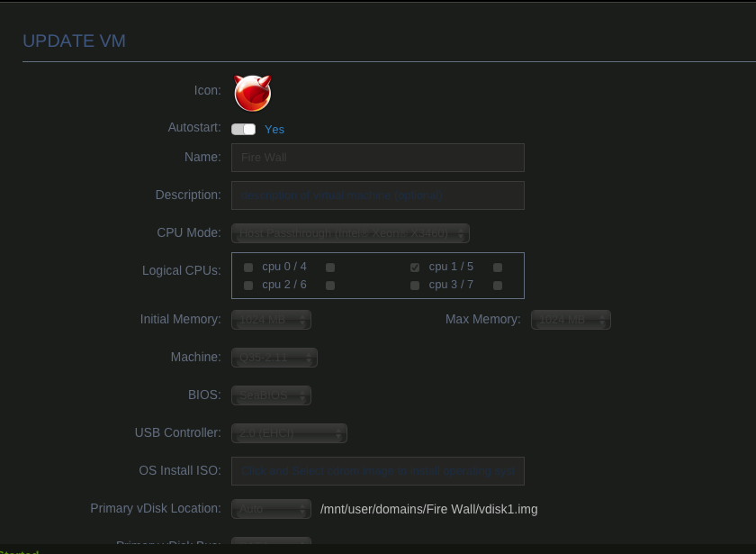Viewport: 756px width, 554px height.
Task: Tick the cpu 5 checkbox after the 'cpu 1 / 5' label
Action: click(x=498, y=268)
